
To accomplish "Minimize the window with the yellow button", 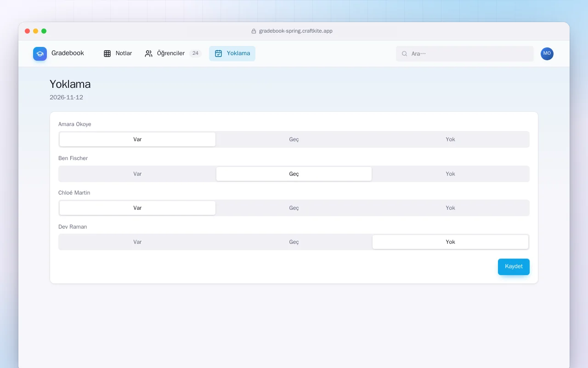I will point(36,31).
